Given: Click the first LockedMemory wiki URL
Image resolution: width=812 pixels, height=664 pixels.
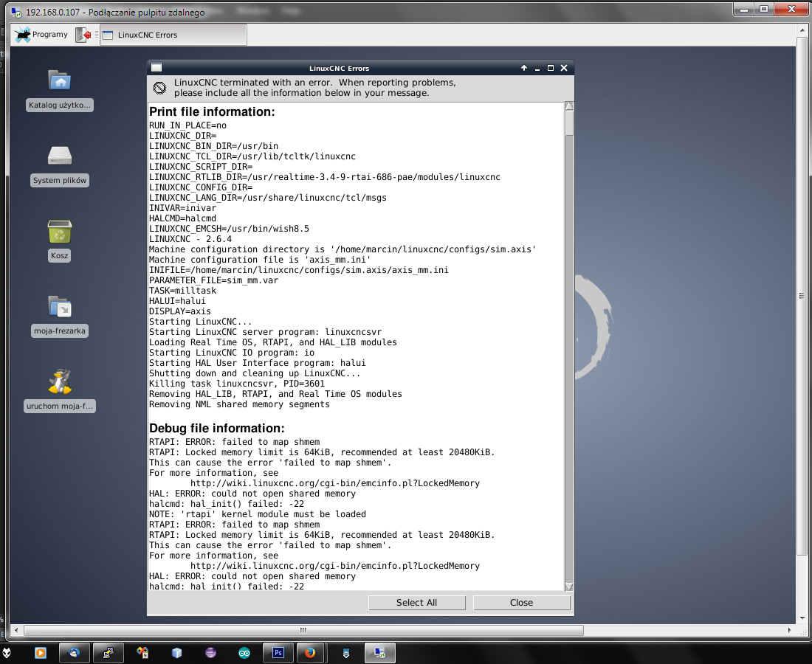Looking at the screenshot, I should [x=335, y=483].
